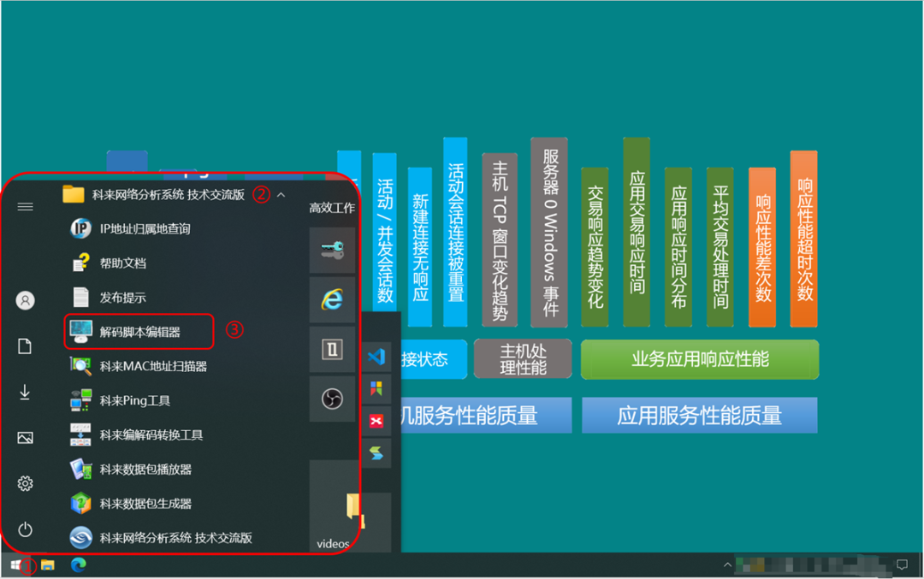The width and height of the screenshot is (924, 579).
Task: Click the Power button in Start sidebar
Action: click(25, 529)
